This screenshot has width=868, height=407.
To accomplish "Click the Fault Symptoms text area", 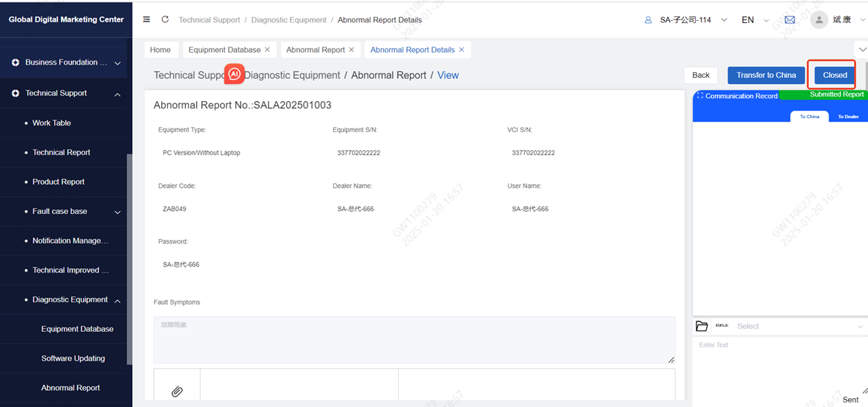I will point(414,340).
